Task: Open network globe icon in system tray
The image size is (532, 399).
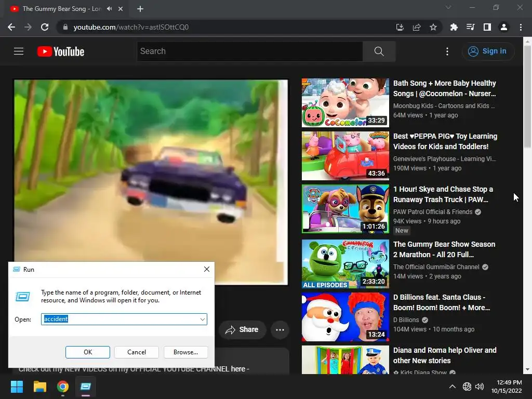Action: 467,387
